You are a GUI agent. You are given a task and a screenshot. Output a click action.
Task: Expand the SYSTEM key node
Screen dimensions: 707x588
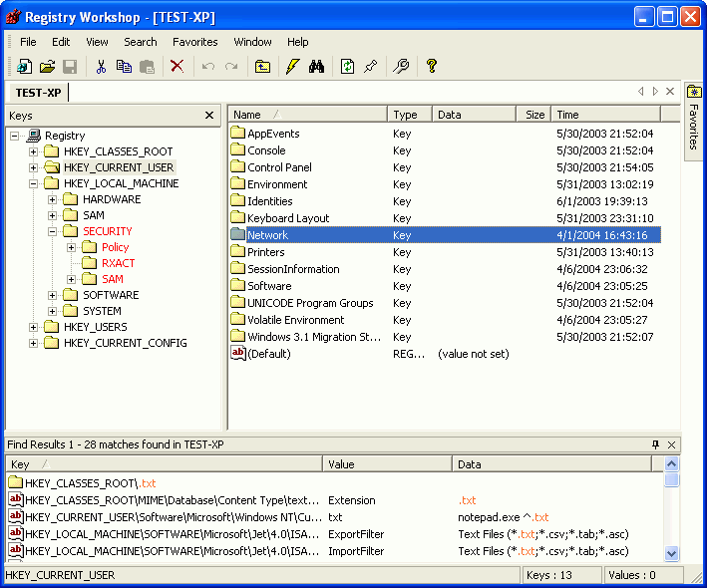(x=52, y=311)
